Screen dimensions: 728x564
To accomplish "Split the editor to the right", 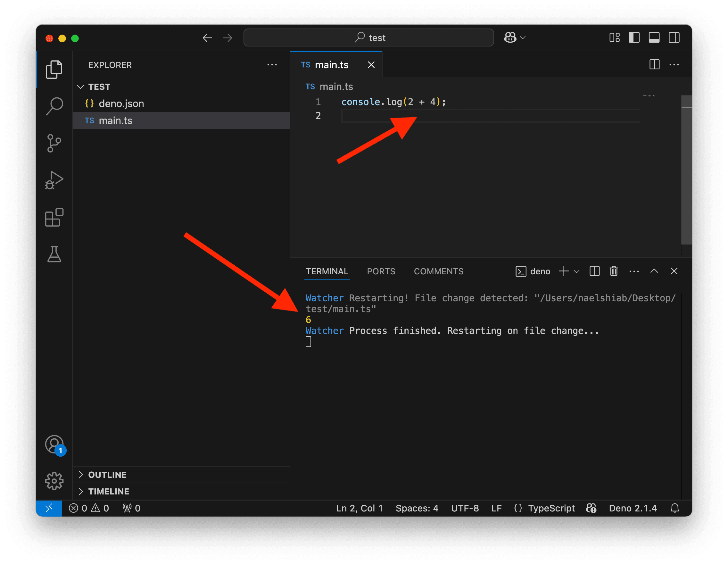I will 654,64.
